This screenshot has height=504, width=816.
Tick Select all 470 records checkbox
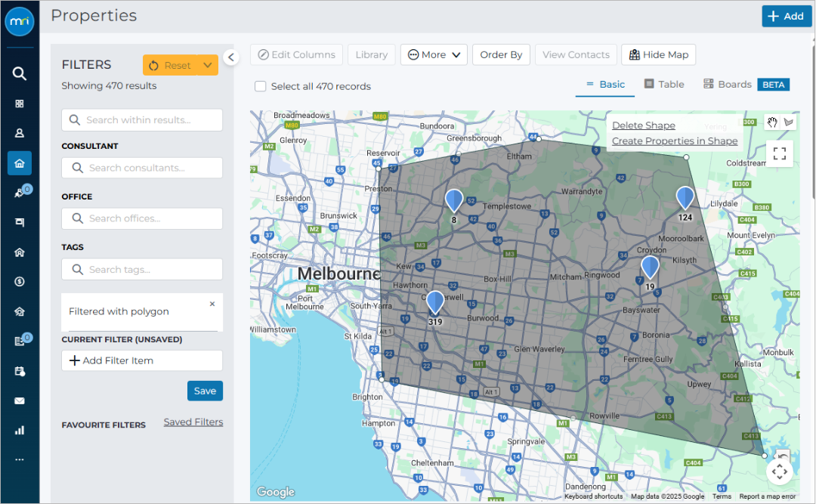(260, 86)
